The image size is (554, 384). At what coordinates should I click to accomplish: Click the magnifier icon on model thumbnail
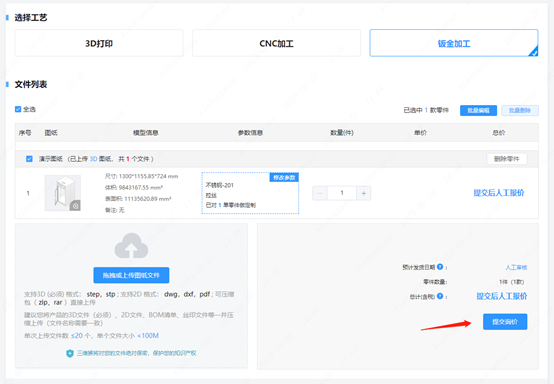pyautogui.click(x=75, y=206)
